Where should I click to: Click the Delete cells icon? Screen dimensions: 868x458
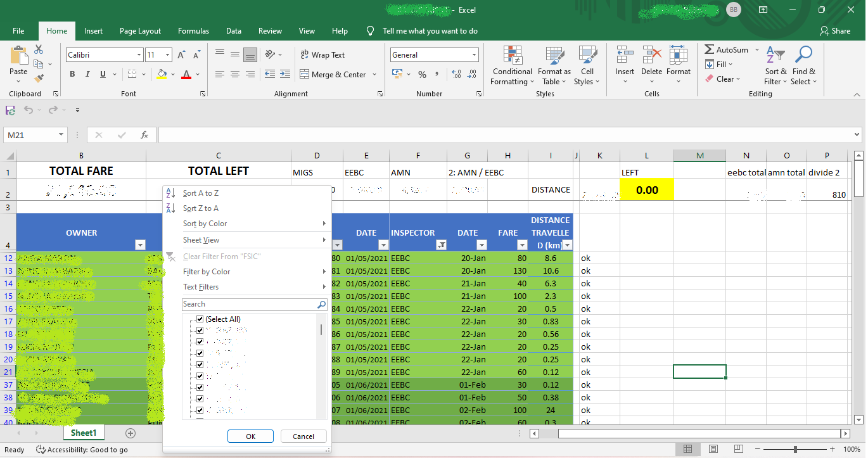[651, 56]
